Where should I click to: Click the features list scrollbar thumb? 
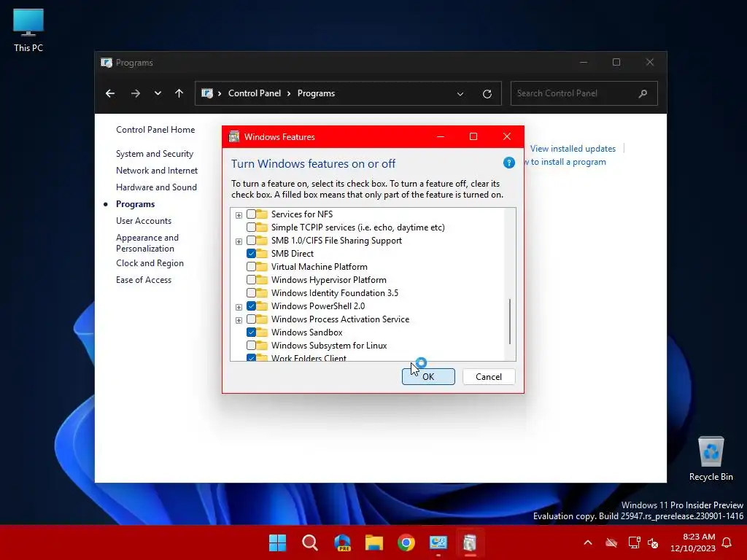tap(510, 322)
